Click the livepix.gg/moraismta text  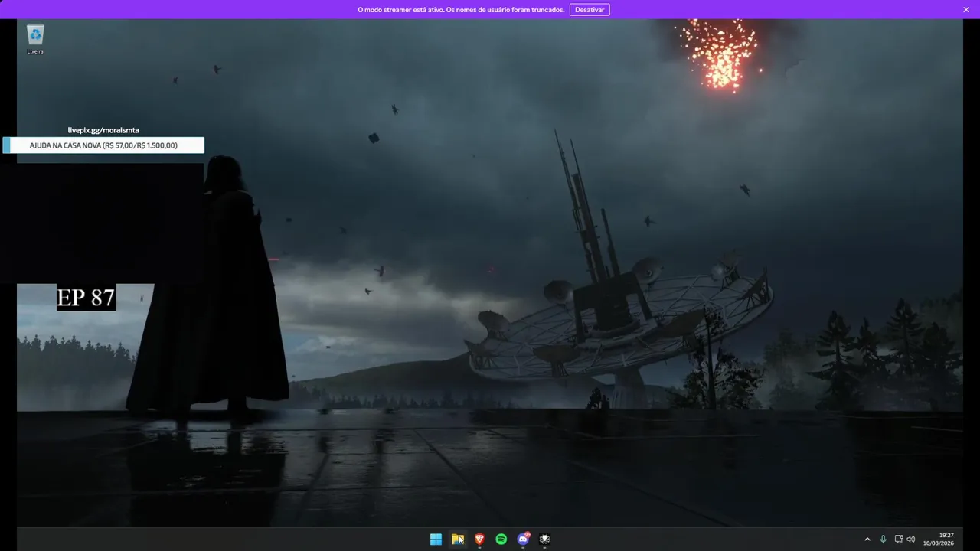pyautogui.click(x=103, y=130)
